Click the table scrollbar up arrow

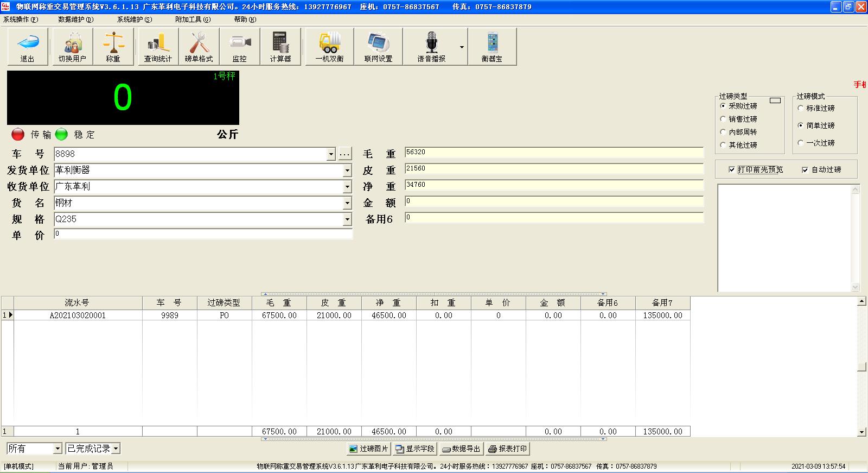pyautogui.click(x=862, y=301)
